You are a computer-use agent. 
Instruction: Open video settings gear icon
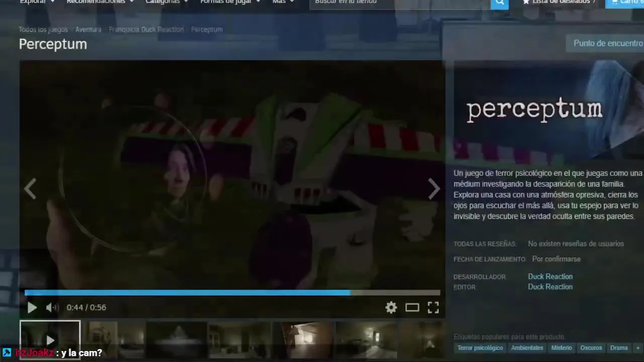[391, 308]
